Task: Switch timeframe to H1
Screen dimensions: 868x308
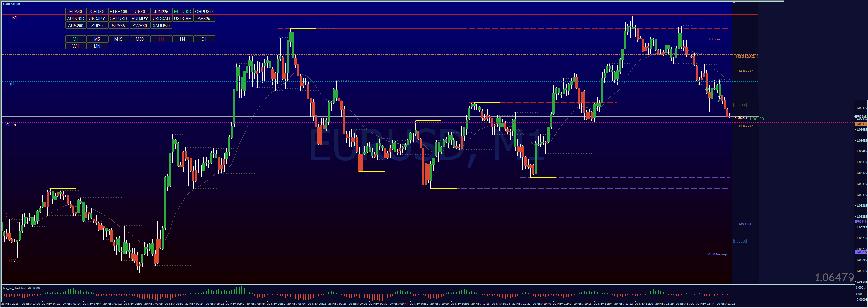Action: [161, 39]
